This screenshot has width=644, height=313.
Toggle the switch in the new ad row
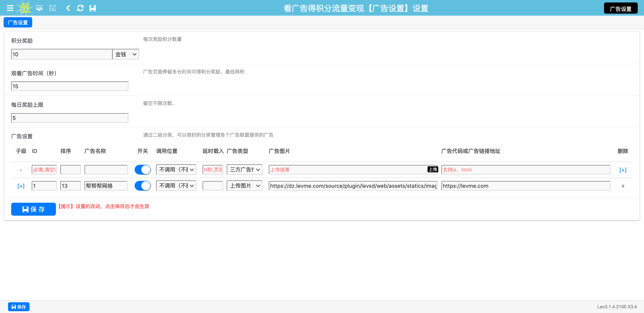click(x=142, y=170)
